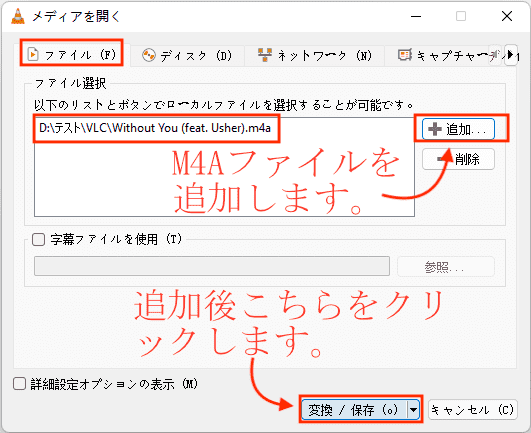The width and height of the screenshot is (531, 433).
Task: Click the キャンセル (C) button
Action: [x=473, y=410]
